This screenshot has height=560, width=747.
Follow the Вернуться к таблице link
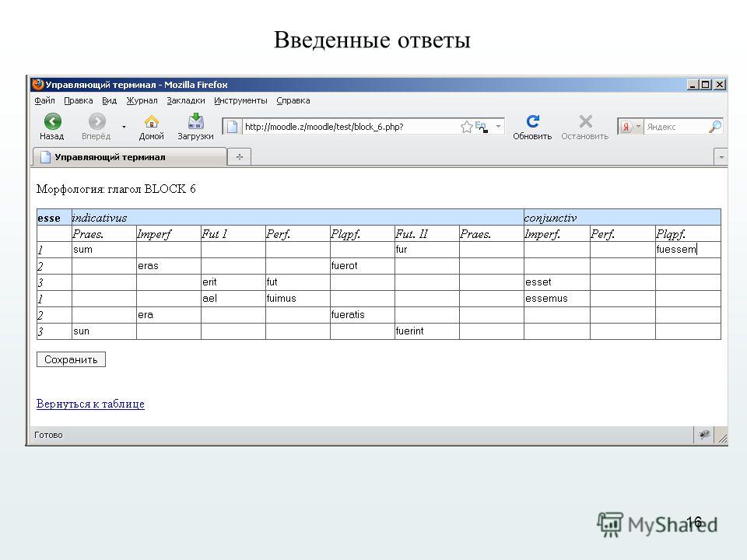[90, 404]
